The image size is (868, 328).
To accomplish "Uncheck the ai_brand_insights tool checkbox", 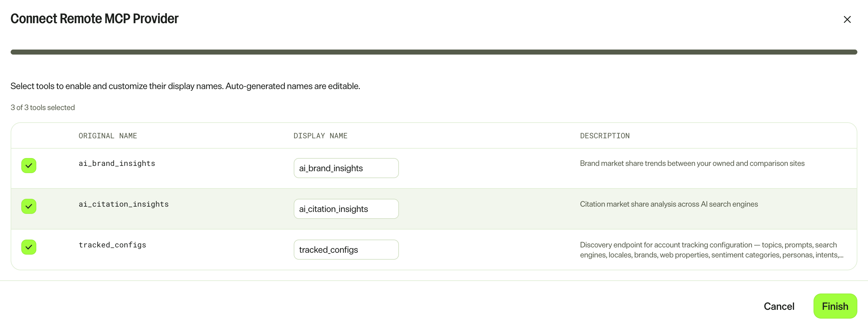I will (x=29, y=166).
